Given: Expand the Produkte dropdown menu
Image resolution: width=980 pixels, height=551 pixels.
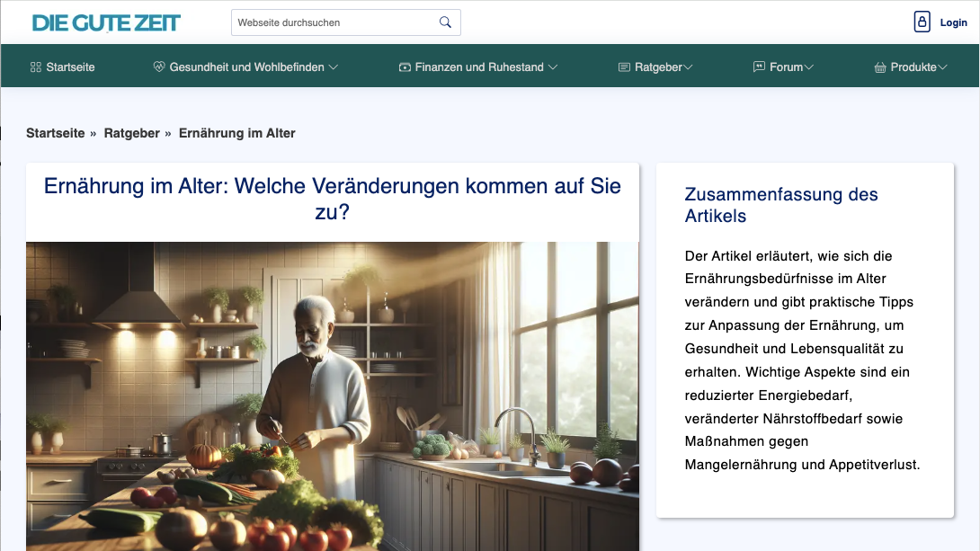Looking at the screenshot, I should point(942,66).
